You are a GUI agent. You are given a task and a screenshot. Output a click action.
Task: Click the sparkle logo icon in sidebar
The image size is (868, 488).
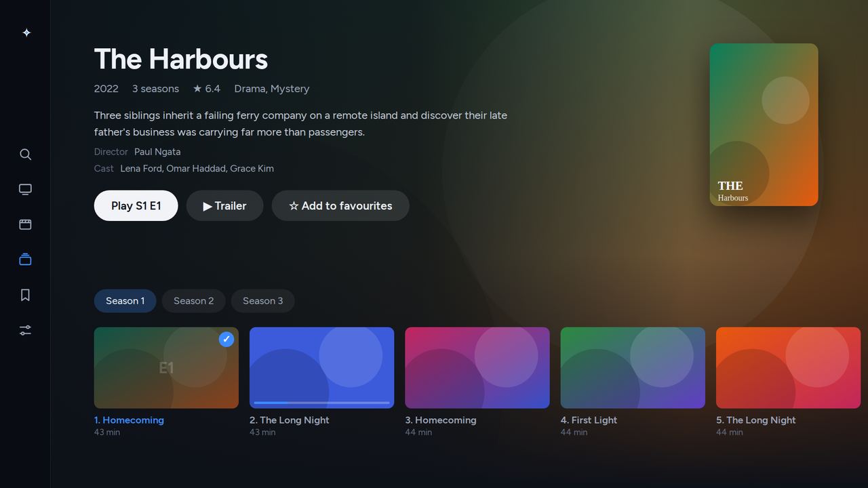point(26,33)
